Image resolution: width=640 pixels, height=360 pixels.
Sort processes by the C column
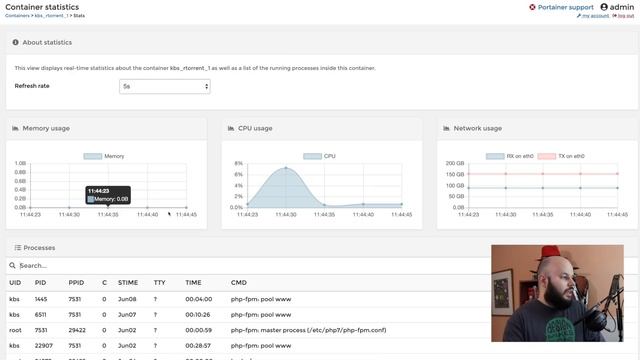pyautogui.click(x=104, y=282)
